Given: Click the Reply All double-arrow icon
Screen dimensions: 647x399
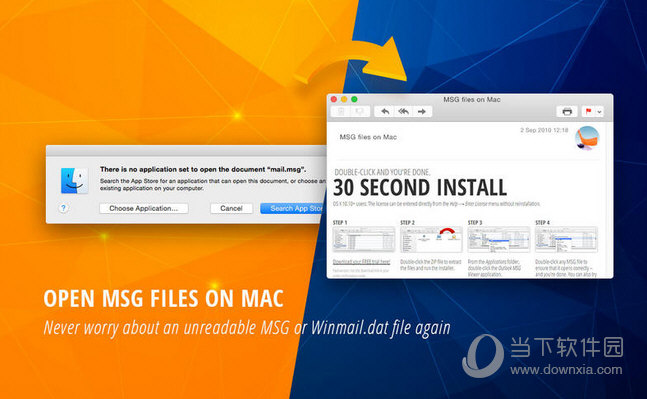Looking at the screenshot, I should tap(403, 111).
